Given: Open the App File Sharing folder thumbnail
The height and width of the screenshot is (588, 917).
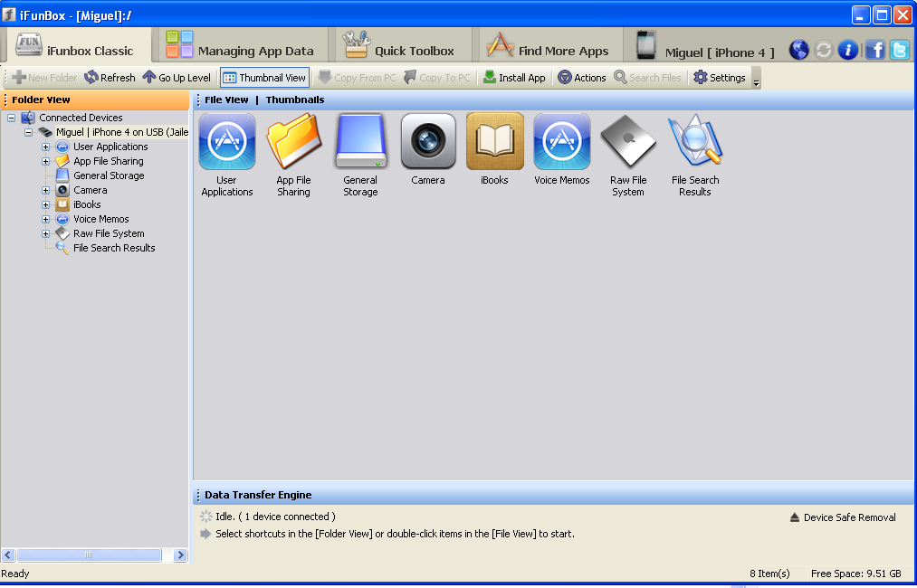Looking at the screenshot, I should click(293, 156).
